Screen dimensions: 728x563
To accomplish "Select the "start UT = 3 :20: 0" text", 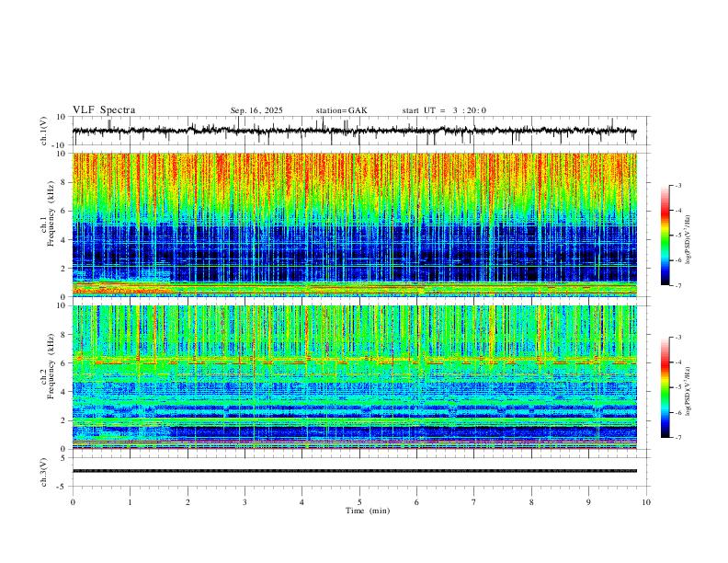I will pos(444,110).
